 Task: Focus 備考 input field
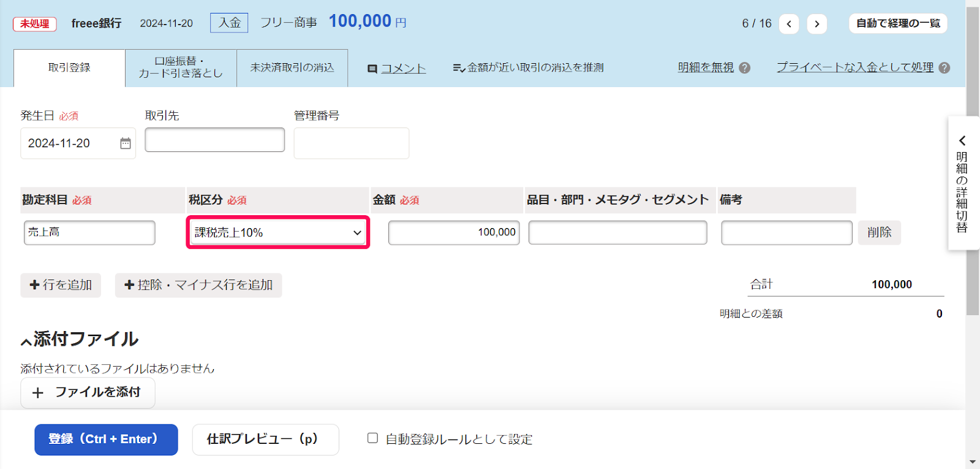point(786,232)
